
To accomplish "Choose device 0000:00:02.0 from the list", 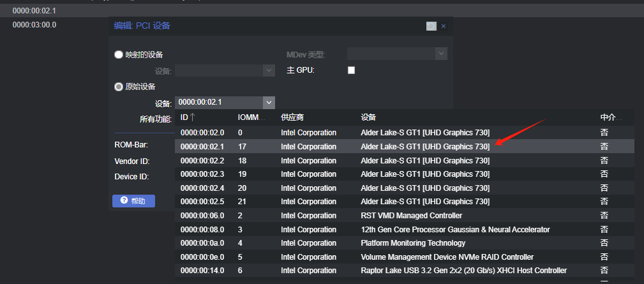I will click(202, 133).
